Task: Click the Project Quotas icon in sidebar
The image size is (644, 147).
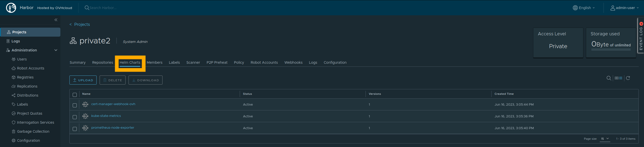Action: 14,113
